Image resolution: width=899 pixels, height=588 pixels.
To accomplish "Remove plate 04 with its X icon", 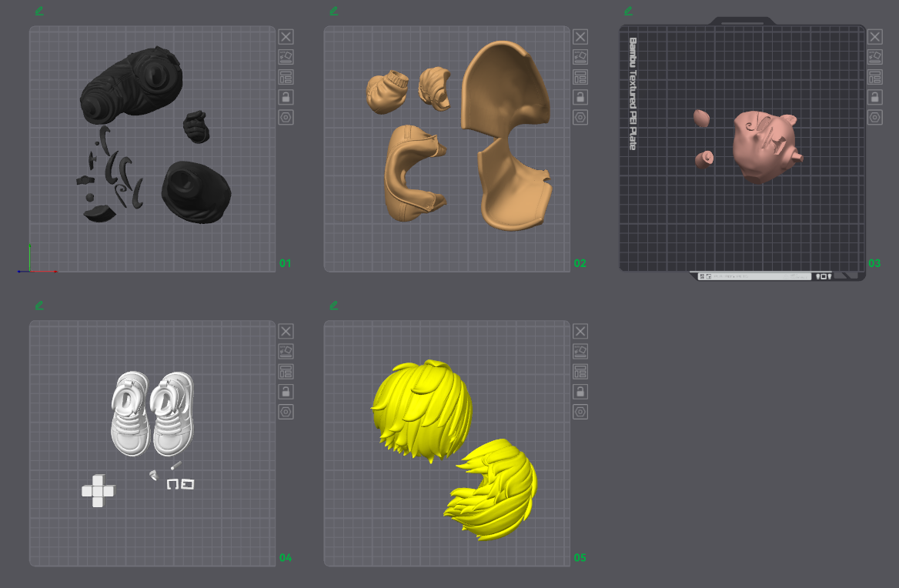I will point(286,331).
